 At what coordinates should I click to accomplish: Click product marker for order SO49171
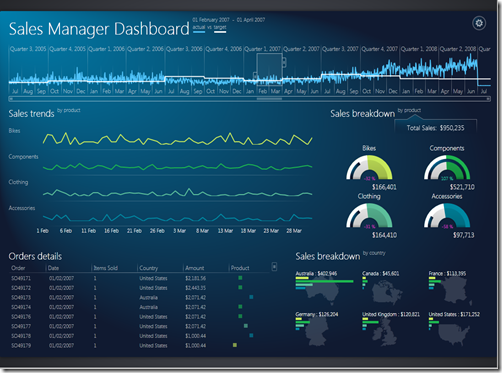point(240,278)
